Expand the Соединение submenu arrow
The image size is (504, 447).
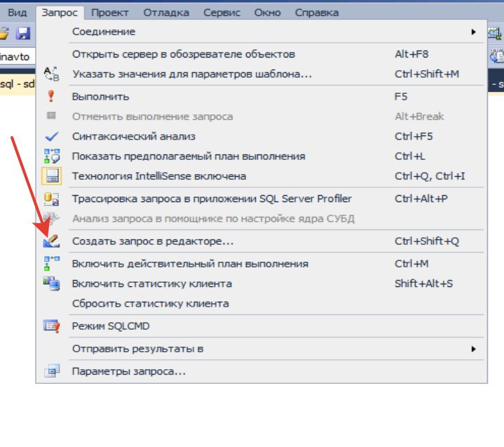[x=473, y=32]
